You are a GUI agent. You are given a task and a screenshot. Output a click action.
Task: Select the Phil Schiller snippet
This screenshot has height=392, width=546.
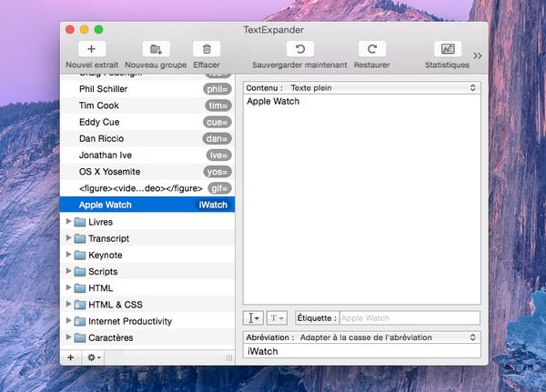pyautogui.click(x=147, y=89)
